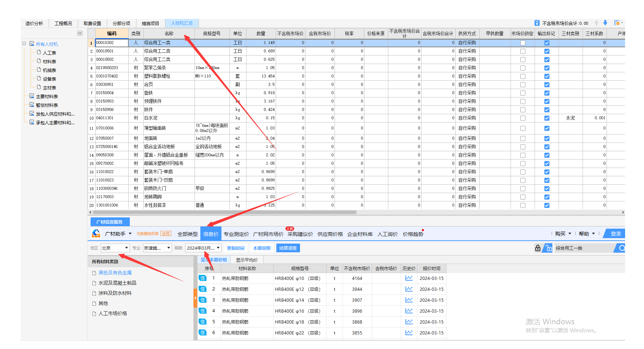Viewport: 644px width, 349px height.
Task: Open history price chart for HRB400E φ22
Action: tap(409, 333)
